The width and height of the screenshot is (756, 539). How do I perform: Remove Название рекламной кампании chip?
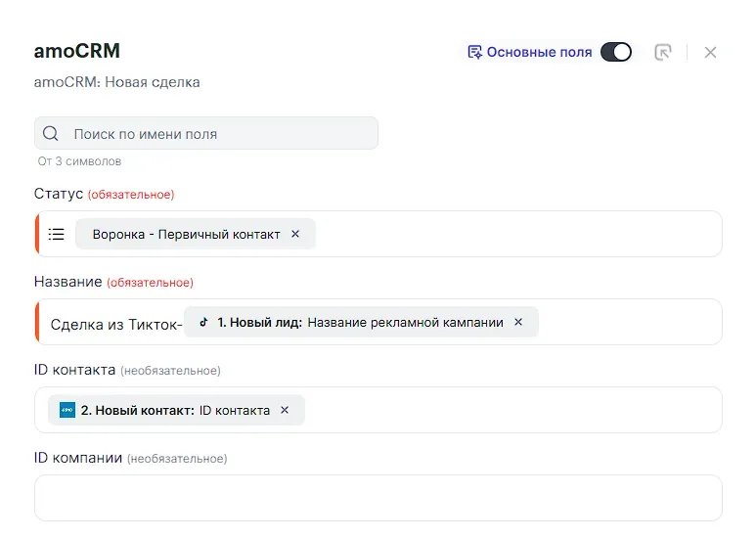coord(518,322)
